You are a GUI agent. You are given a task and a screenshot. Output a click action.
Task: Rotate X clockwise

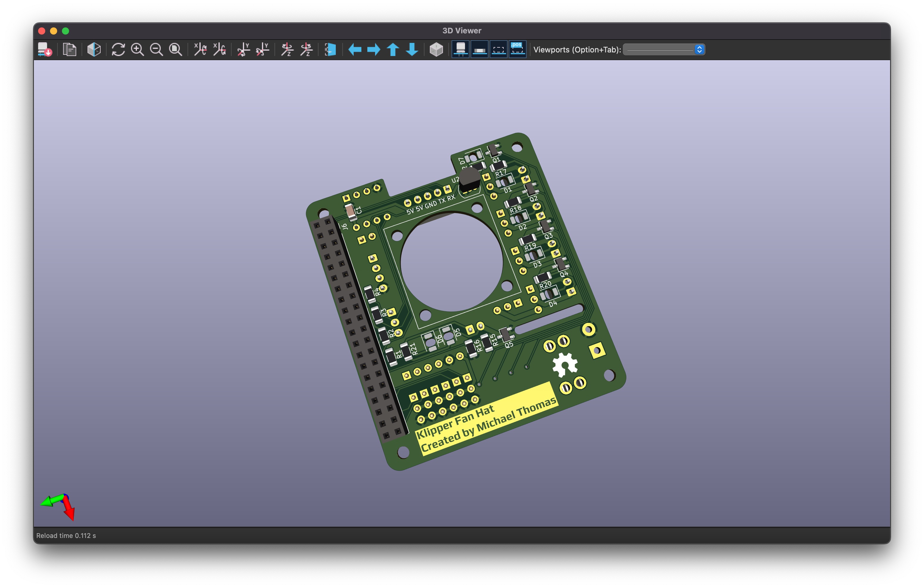[x=200, y=49]
